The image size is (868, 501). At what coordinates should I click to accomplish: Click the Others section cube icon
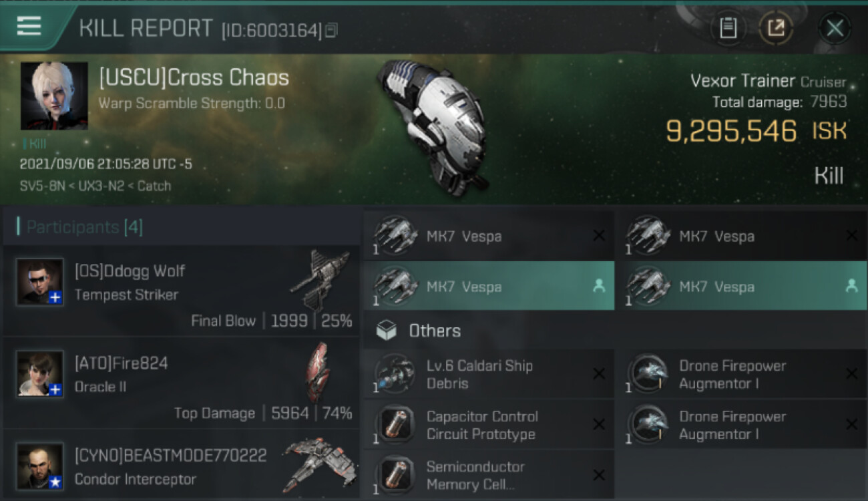386,331
